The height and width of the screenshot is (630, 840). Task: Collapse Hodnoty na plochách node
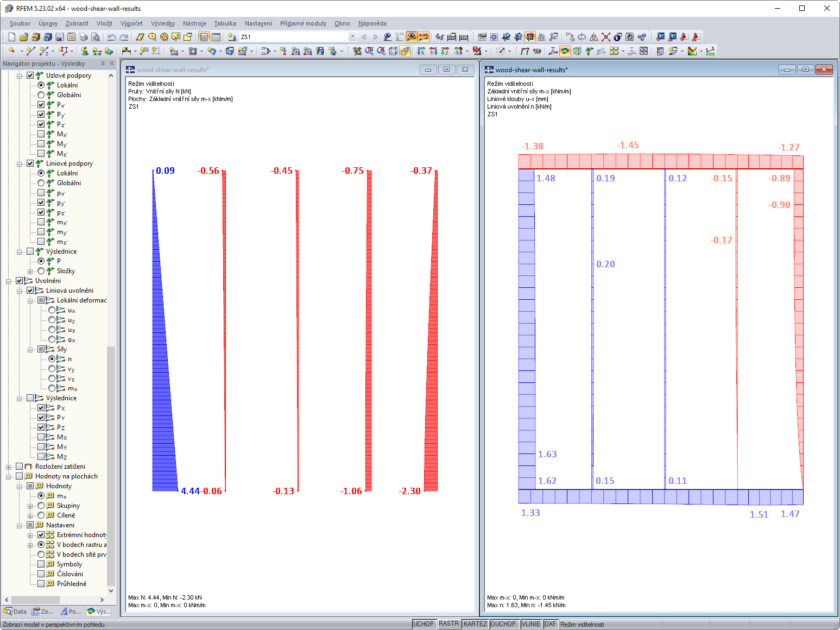[9, 476]
